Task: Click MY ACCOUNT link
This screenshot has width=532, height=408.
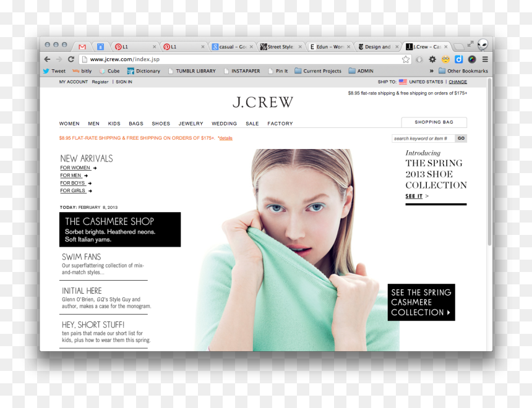Action: pos(73,82)
